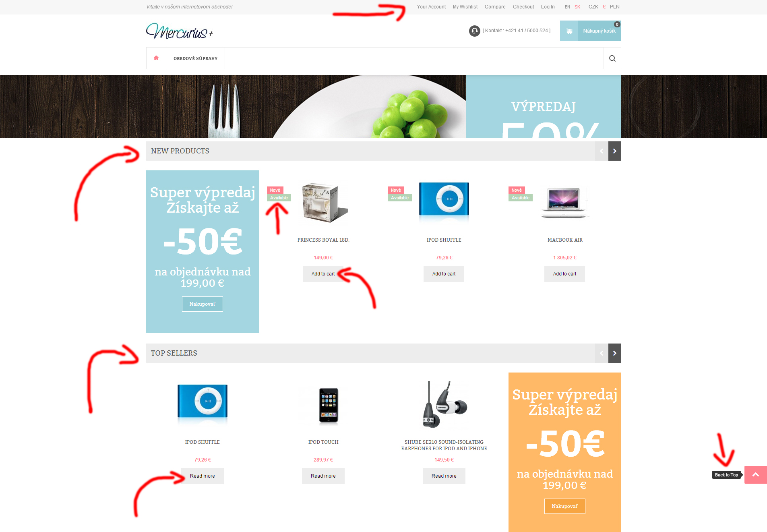Select PLN currency
The height and width of the screenshot is (532, 767).
[x=614, y=7]
